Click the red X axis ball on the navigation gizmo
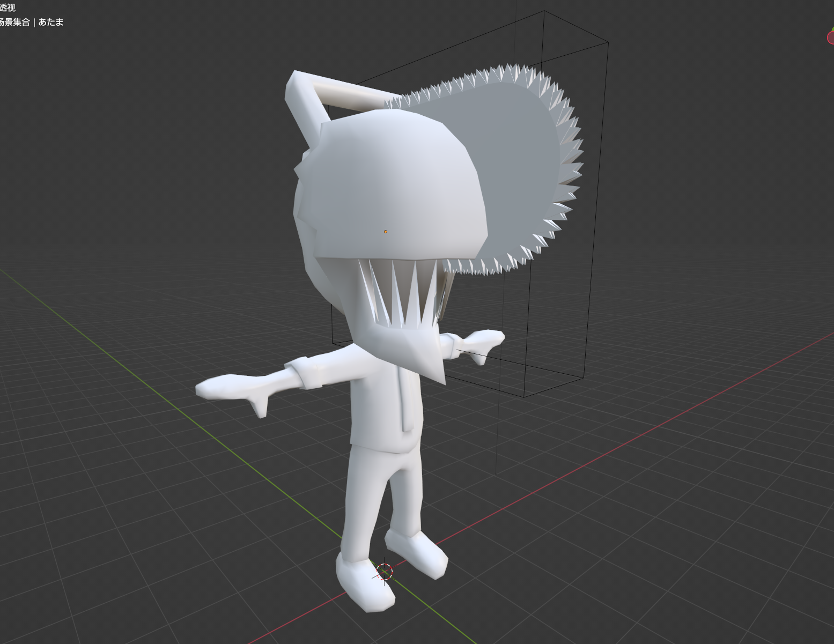This screenshot has height=644, width=834. tap(831, 38)
